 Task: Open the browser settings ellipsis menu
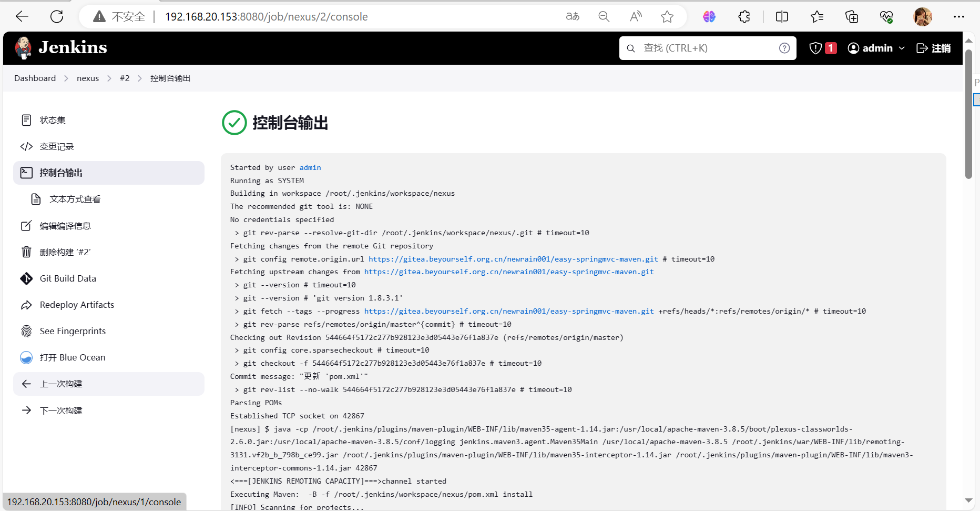point(959,16)
